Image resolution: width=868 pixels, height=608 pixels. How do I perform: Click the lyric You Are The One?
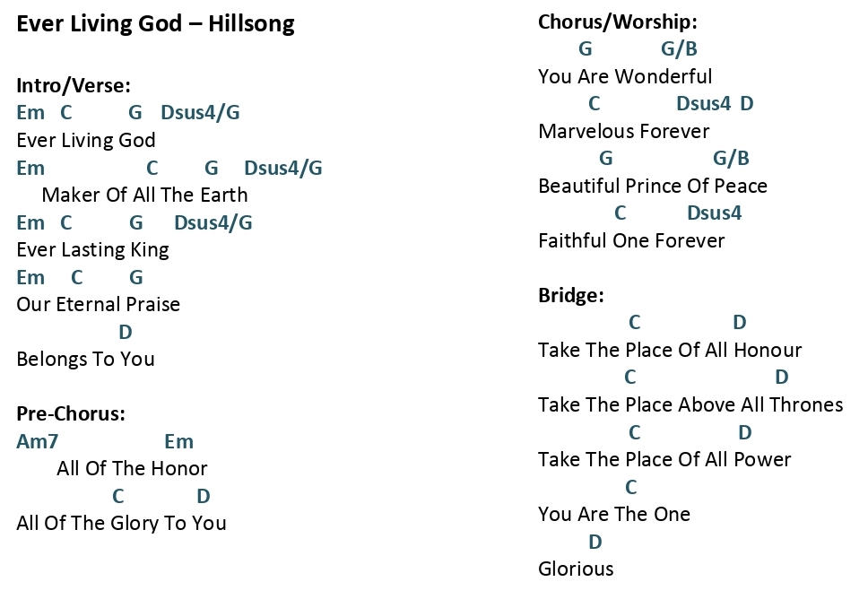(614, 515)
